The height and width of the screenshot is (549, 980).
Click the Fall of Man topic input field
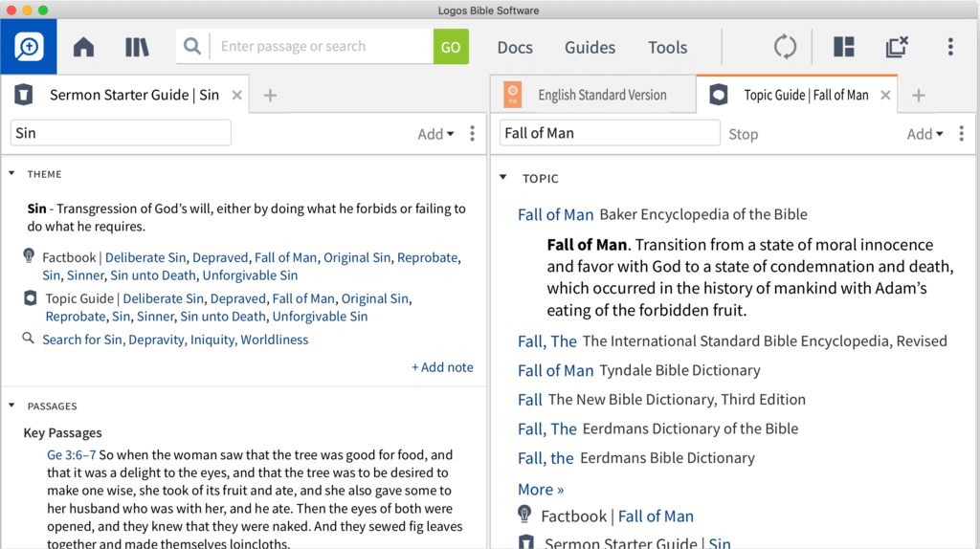coord(610,133)
